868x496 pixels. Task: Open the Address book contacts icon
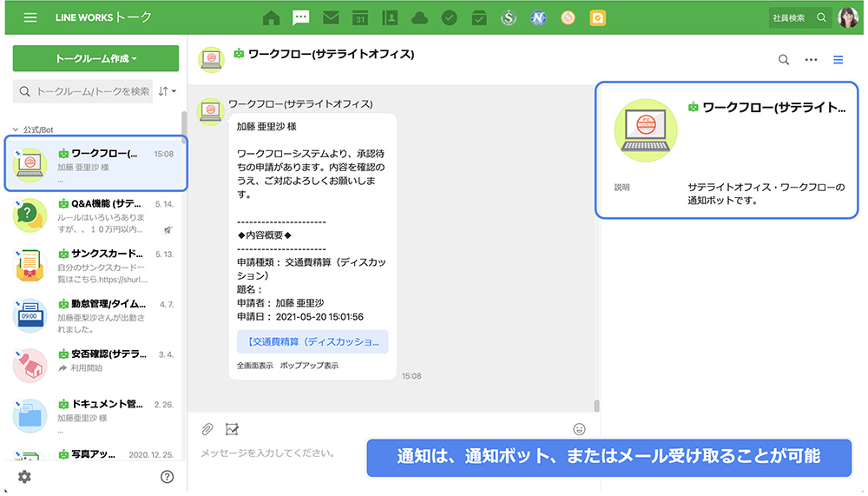coord(390,17)
